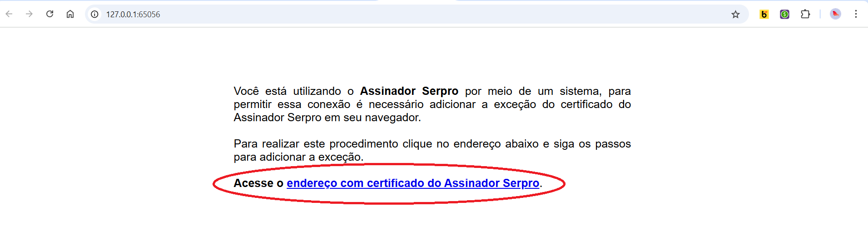Open the red bird profile avatar
Image resolution: width=868 pixels, height=251 pixels.
[x=835, y=14]
